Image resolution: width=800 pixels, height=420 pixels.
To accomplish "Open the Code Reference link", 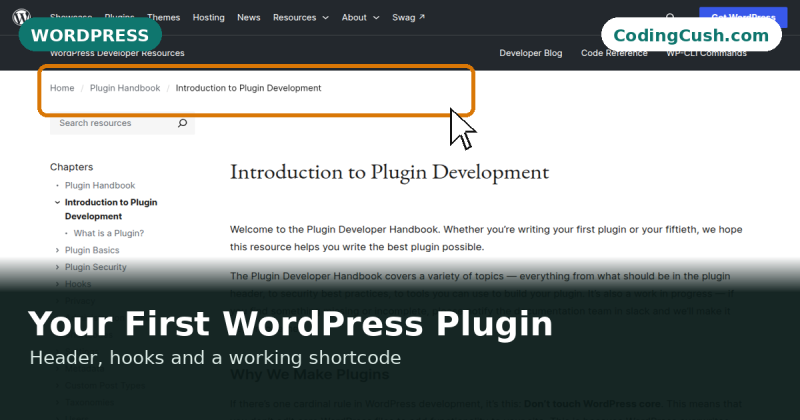I will 614,53.
